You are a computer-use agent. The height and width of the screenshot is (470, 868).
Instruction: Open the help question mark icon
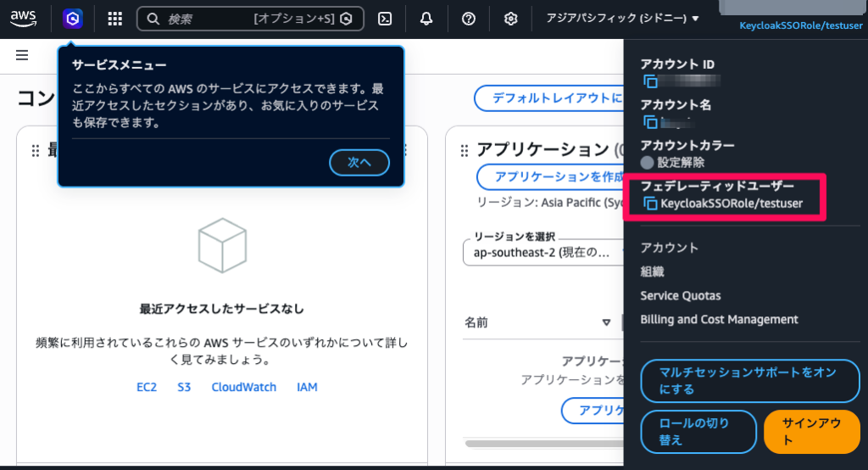point(469,19)
